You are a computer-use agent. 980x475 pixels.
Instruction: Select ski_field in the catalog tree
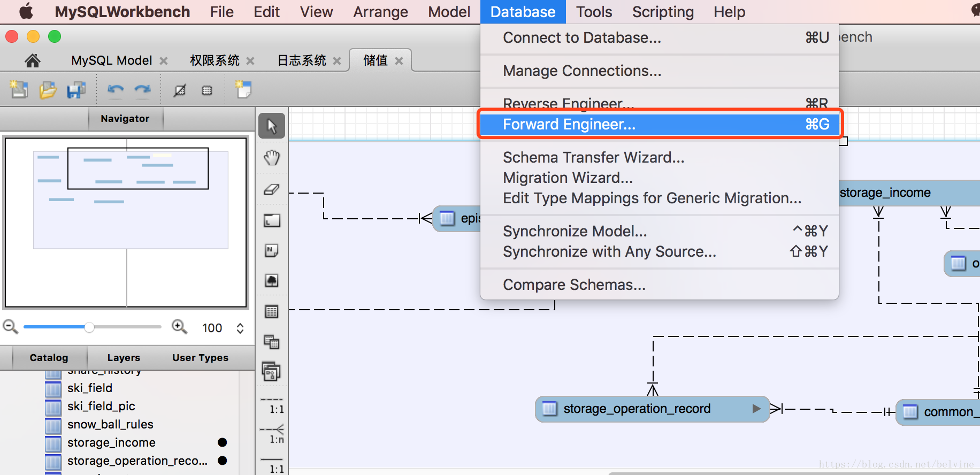[x=90, y=388]
